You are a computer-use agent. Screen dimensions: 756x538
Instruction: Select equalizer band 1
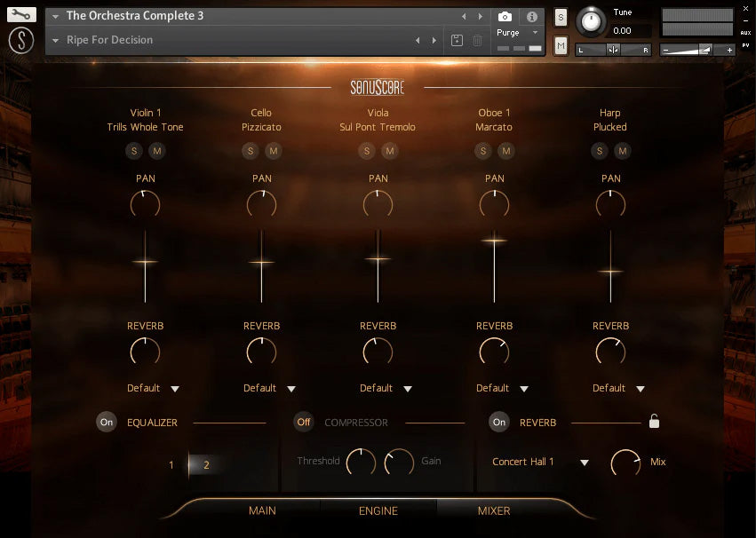[171, 465]
